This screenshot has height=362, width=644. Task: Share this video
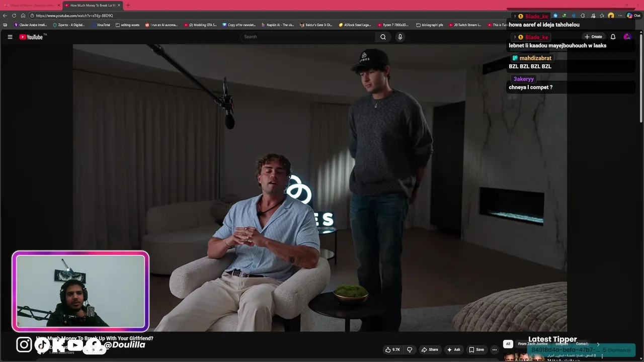point(430,349)
